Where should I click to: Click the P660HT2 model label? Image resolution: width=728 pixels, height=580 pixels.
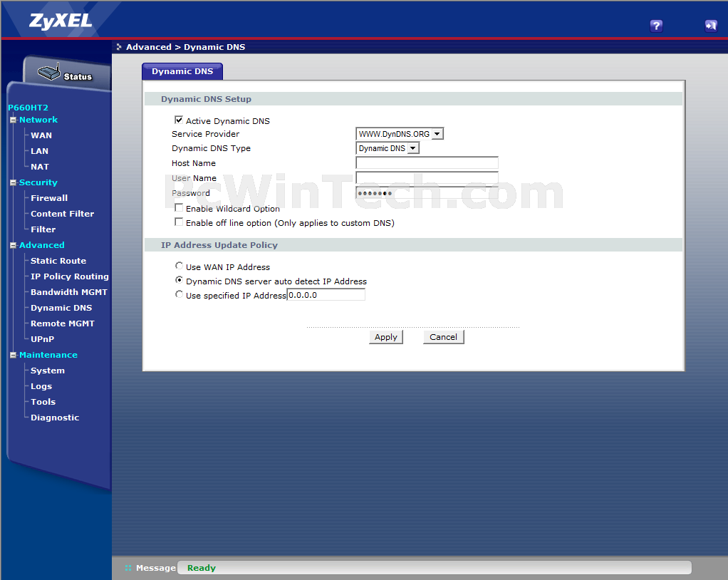28,108
